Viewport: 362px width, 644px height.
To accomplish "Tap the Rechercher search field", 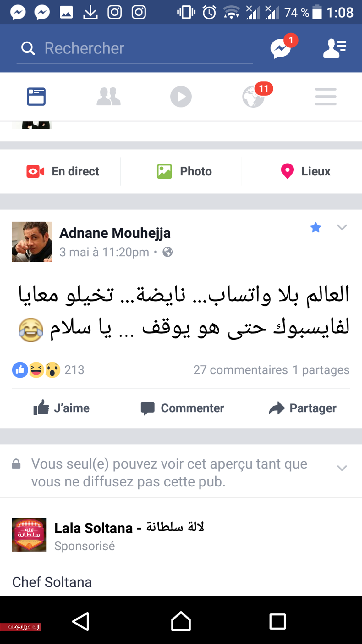I will [135, 48].
